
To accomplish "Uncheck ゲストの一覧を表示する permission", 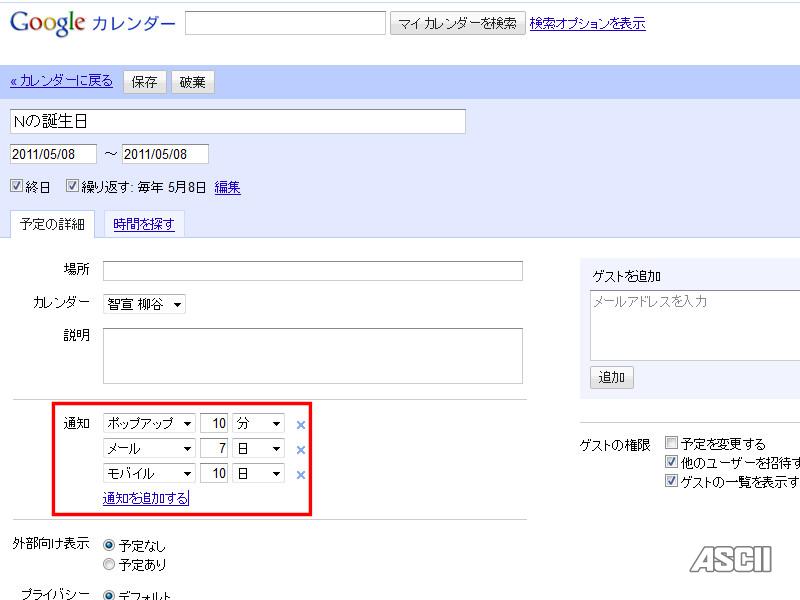I will point(671,481).
